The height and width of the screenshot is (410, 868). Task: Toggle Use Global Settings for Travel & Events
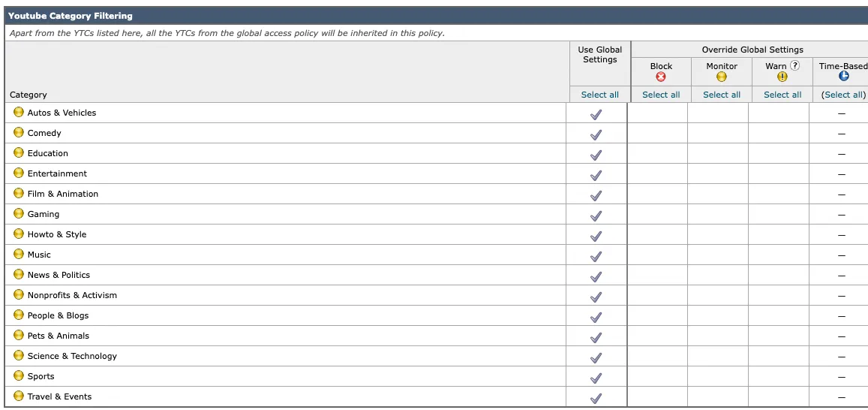596,398
